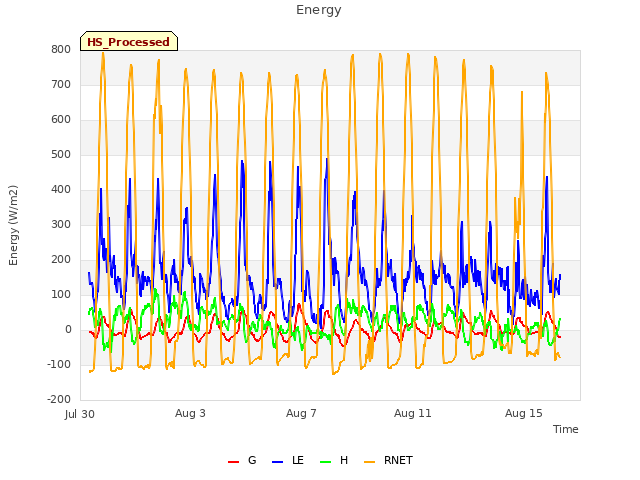Click the 200 y-axis value
The width and height of the screenshot is (640, 480).
click(x=61, y=260)
